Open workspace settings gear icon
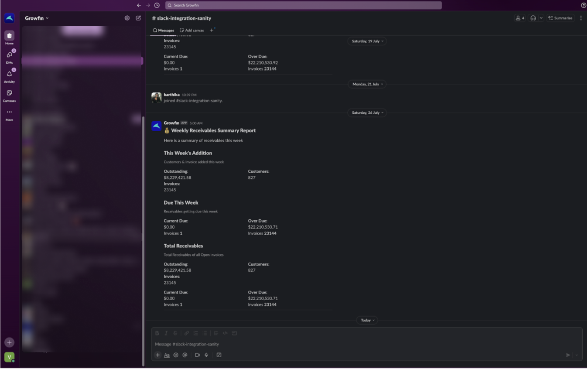The width and height of the screenshot is (588, 369). 127,18
